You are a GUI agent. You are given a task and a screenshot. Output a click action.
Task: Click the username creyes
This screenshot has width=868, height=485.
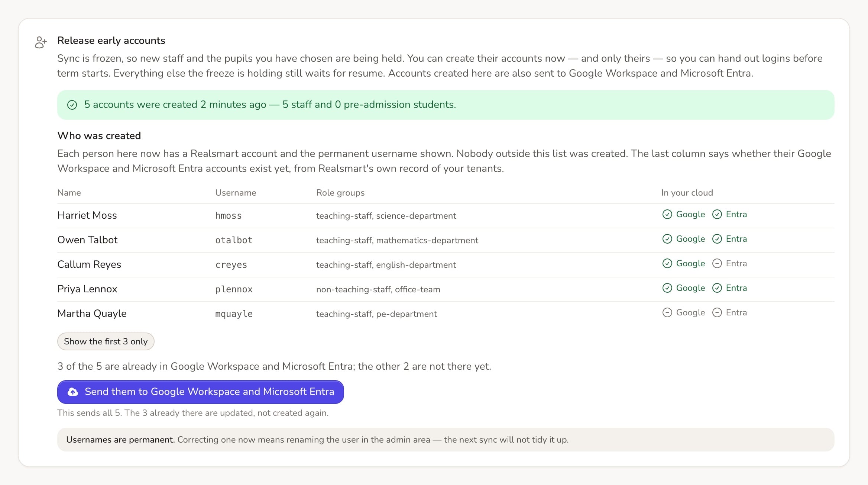231,265
